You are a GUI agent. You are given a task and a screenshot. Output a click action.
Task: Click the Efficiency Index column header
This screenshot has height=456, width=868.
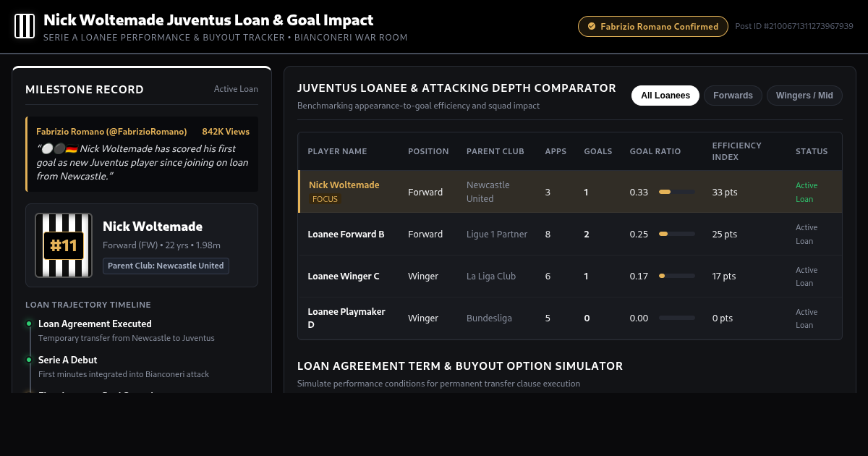pyautogui.click(x=737, y=151)
